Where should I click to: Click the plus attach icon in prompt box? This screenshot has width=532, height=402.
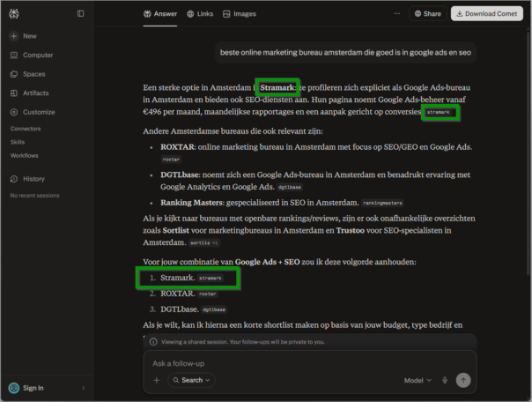pos(157,380)
